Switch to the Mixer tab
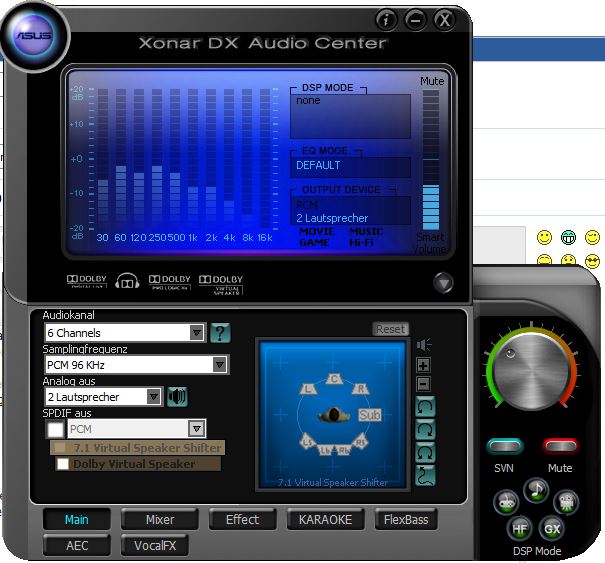Image resolution: width=605 pixels, height=563 pixels. [x=160, y=519]
